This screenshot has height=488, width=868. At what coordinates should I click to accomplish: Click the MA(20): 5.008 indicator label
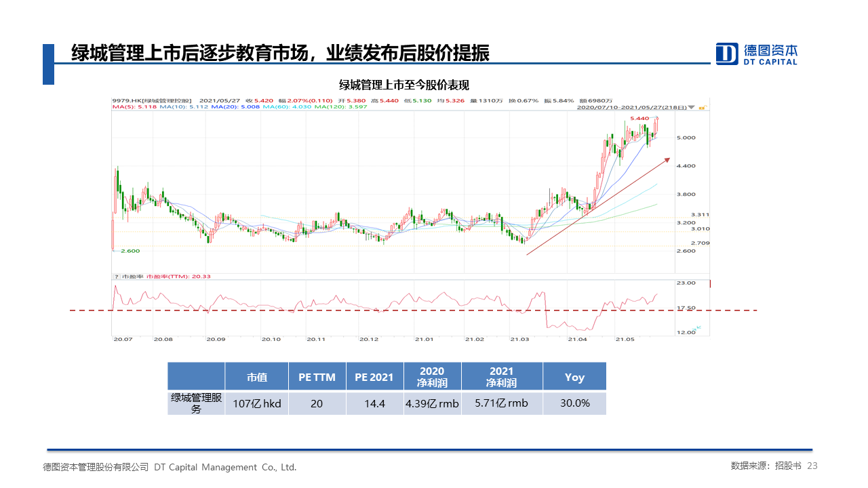235,107
